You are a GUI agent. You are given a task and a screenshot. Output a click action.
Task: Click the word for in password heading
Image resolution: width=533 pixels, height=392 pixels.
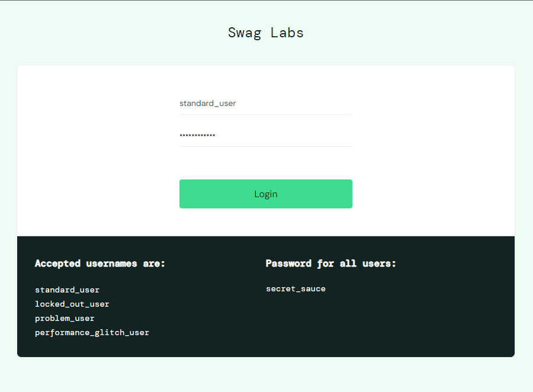[326, 264]
